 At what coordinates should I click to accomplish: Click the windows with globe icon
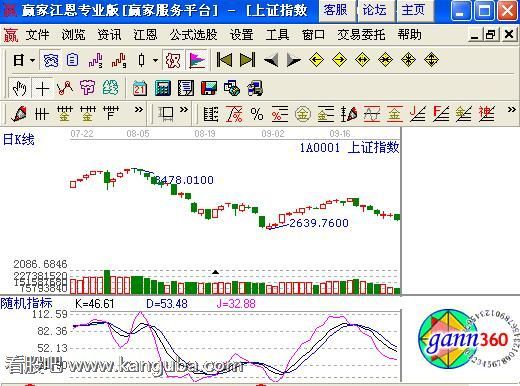point(232,88)
